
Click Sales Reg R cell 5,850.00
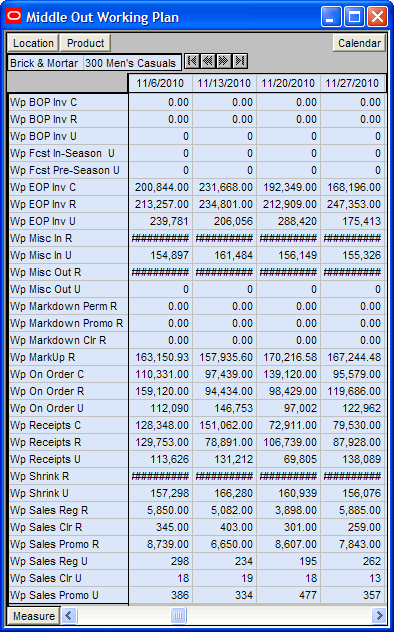point(160,510)
